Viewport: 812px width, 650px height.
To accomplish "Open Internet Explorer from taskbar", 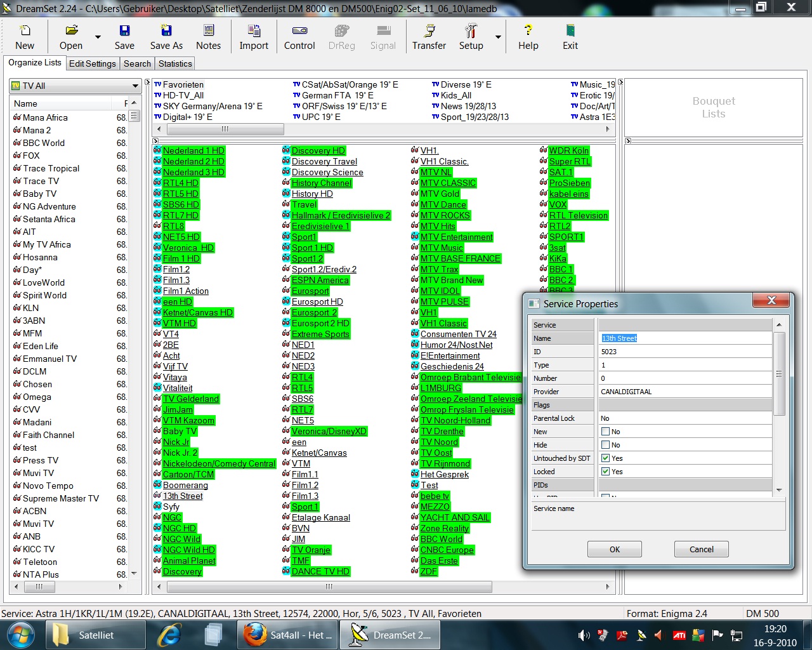I will 169,635.
